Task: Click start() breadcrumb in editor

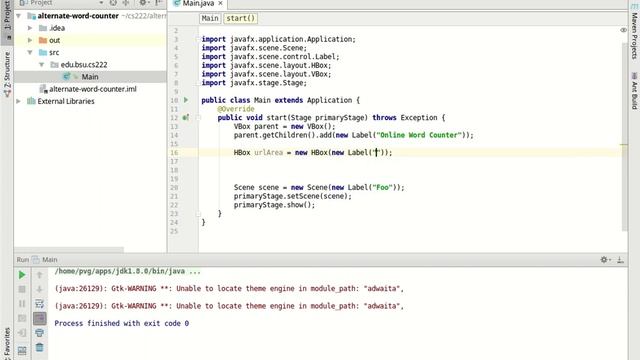Action: coord(240,18)
